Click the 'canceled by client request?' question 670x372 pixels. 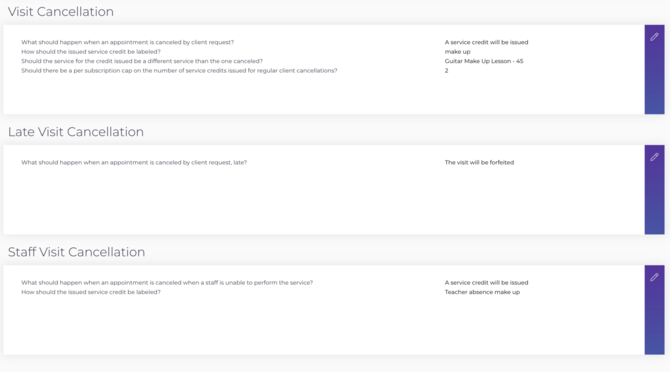click(x=127, y=42)
